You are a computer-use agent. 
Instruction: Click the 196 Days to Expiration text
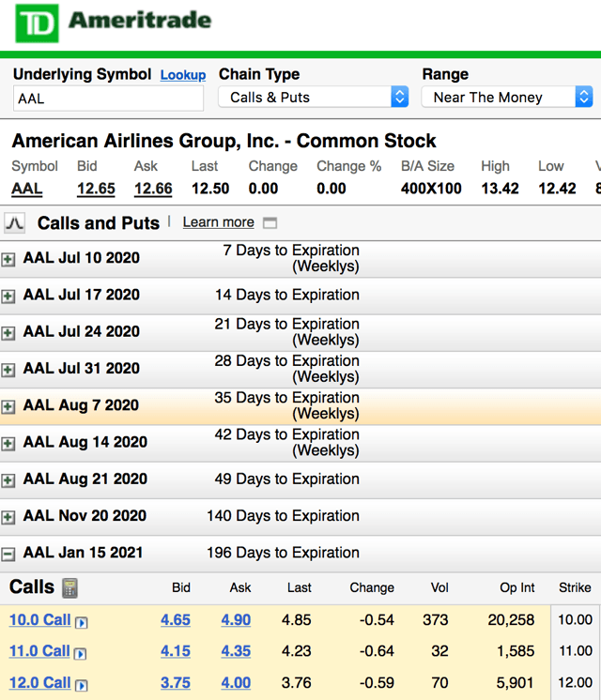click(283, 553)
